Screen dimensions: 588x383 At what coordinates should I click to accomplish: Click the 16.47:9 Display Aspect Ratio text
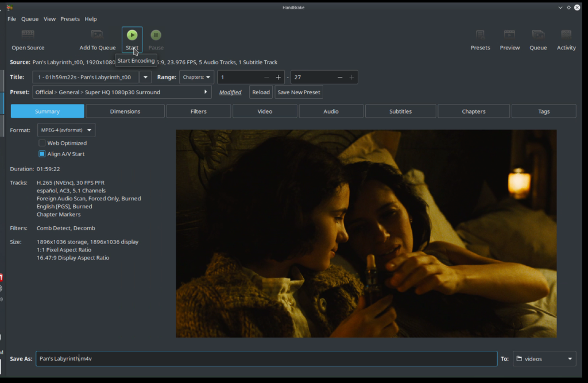click(x=73, y=258)
